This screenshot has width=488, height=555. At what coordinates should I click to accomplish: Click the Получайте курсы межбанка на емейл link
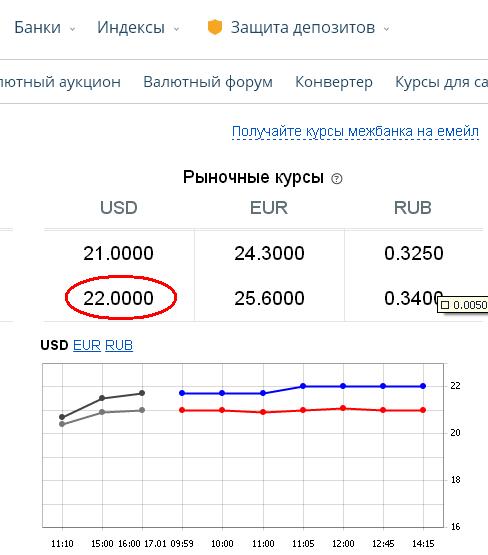tap(355, 132)
